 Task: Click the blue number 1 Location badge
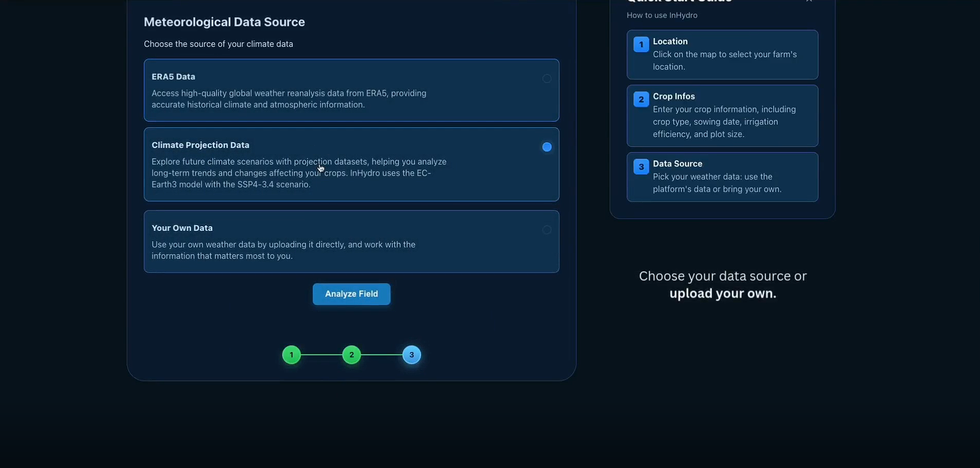[641, 44]
